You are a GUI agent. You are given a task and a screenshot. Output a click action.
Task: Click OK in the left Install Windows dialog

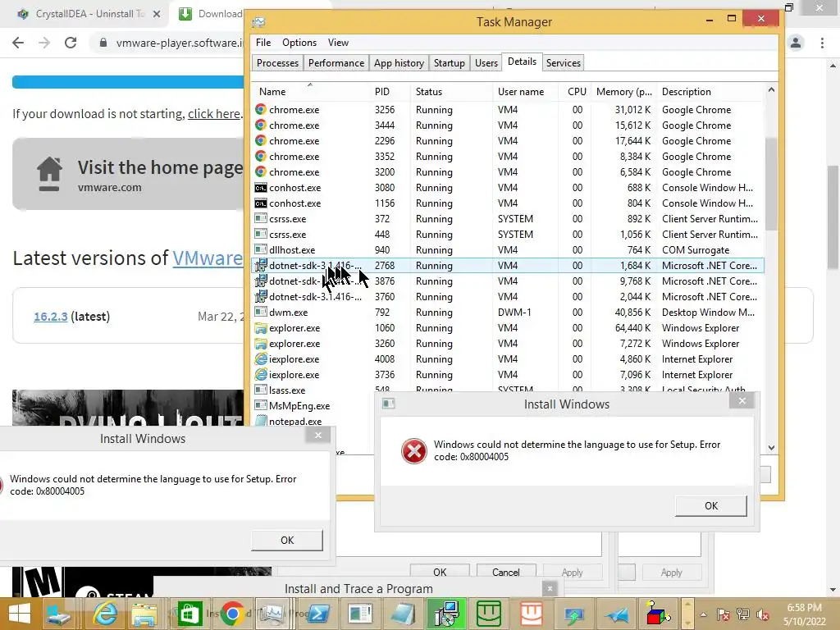coord(287,540)
